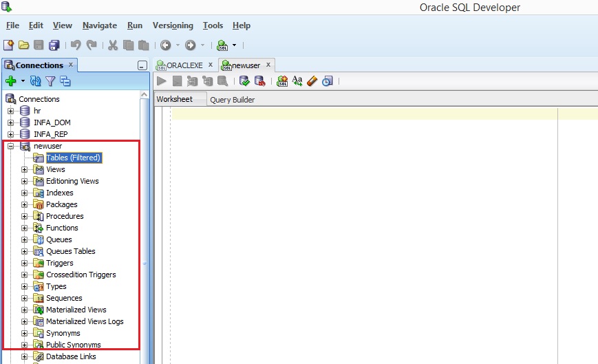Open Back button history dropdown arrow
Viewport: 598px width, 364px height.
point(178,45)
